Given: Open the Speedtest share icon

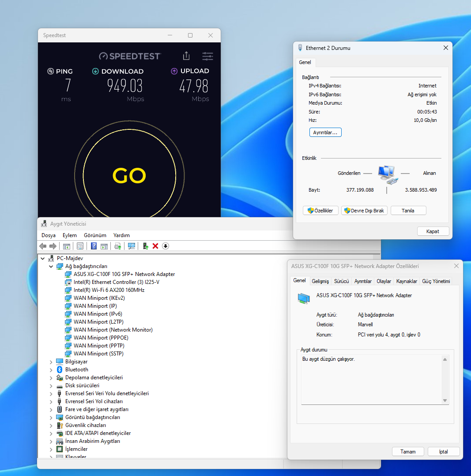Looking at the screenshot, I should click(x=186, y=56).
